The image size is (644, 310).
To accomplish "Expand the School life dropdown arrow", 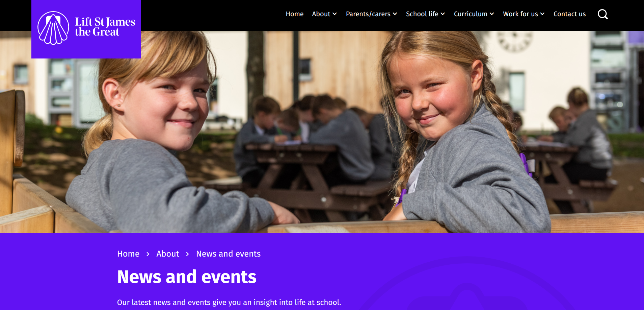I will click(x=442, y=14).
